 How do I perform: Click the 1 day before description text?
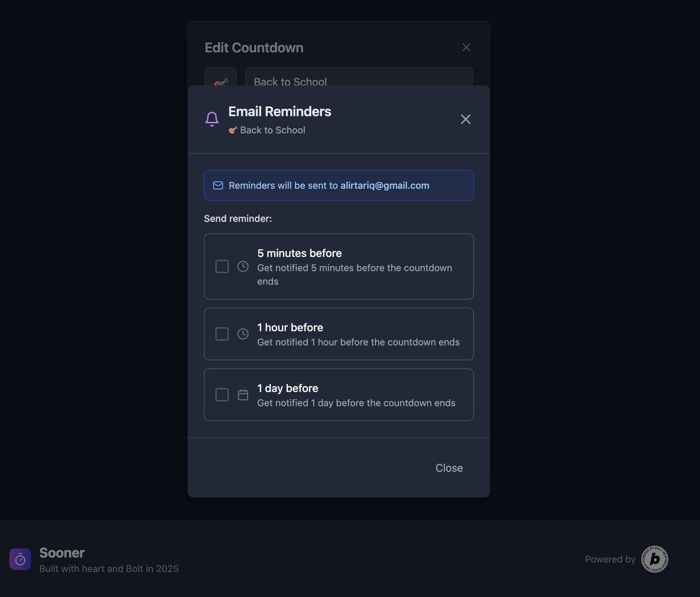[356, 403]
